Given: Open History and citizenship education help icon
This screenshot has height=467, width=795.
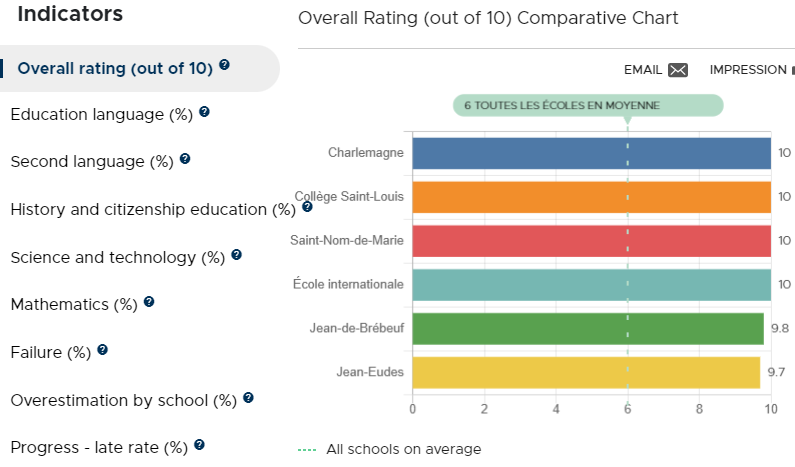Looking at the screenshot, I should click(x=307, y=206).
